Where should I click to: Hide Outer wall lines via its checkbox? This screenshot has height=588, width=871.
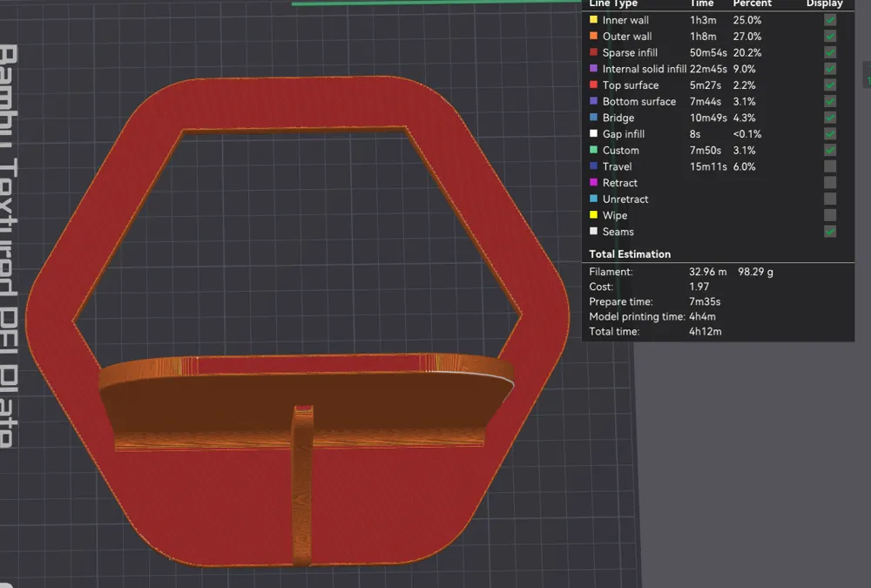[830, 37]
